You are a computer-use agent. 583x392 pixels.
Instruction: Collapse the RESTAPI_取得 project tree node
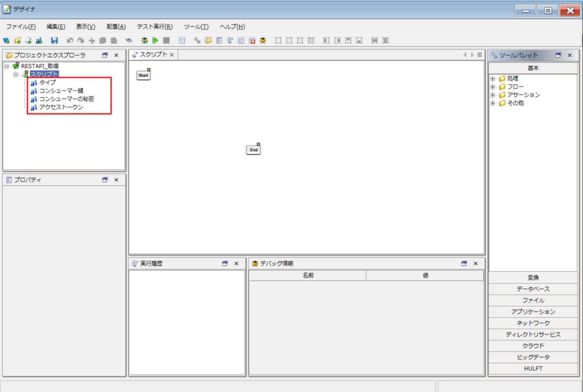6,66
